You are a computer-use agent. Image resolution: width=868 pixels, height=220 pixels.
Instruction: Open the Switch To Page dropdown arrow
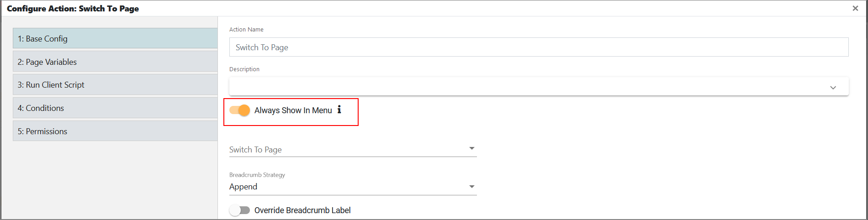[472, 148]
